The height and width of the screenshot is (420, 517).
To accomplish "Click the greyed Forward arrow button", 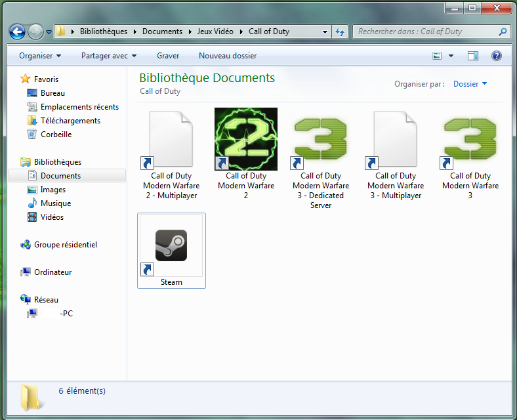I will pos(35,31).
